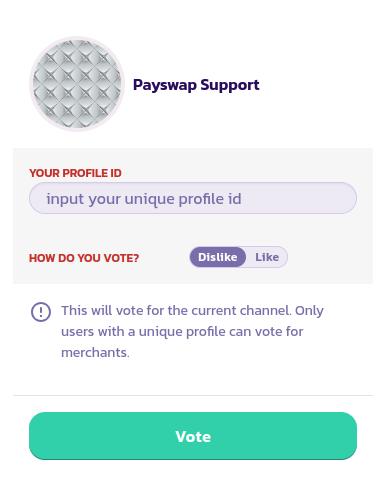The image size is (384, 484).
Task: Switch the vote to Like
Action: point(267,257)
